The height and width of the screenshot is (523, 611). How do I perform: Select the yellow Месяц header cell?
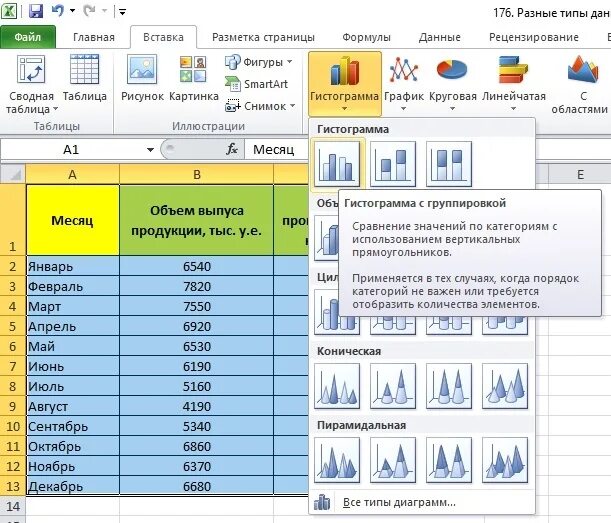pyautogui.click(x=72, y=220)
